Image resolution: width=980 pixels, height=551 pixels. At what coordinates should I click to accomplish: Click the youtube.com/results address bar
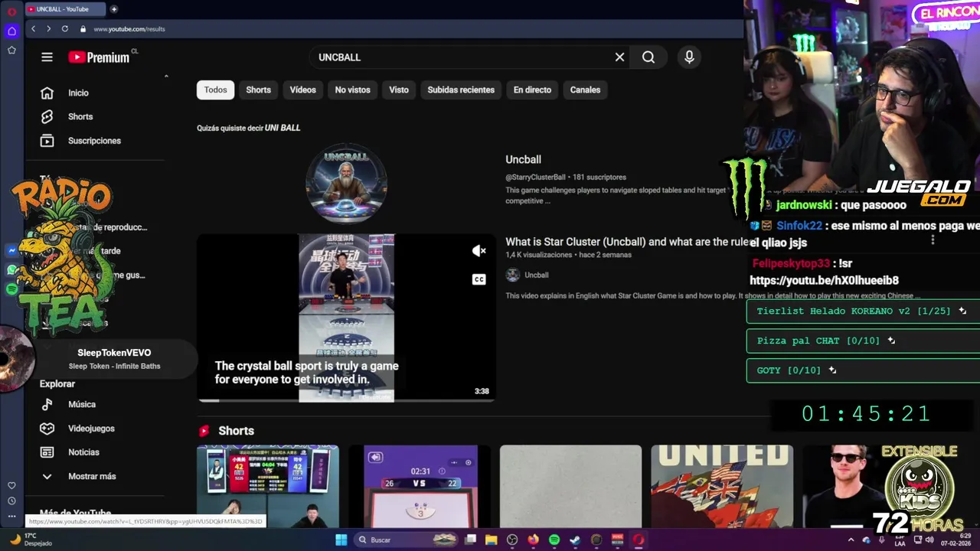(129, 29)
